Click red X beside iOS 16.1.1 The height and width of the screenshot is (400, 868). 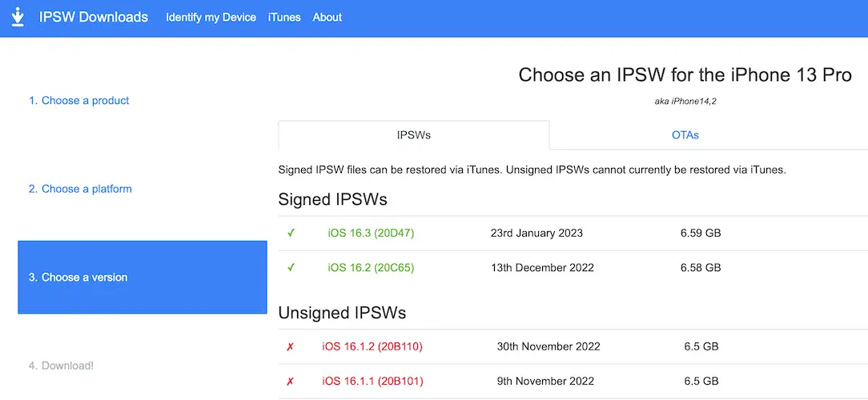pyautogui.click(x=290, y=382)
